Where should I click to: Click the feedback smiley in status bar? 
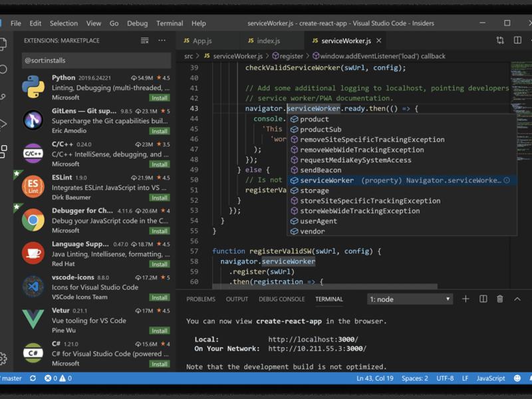pos(517,378)
